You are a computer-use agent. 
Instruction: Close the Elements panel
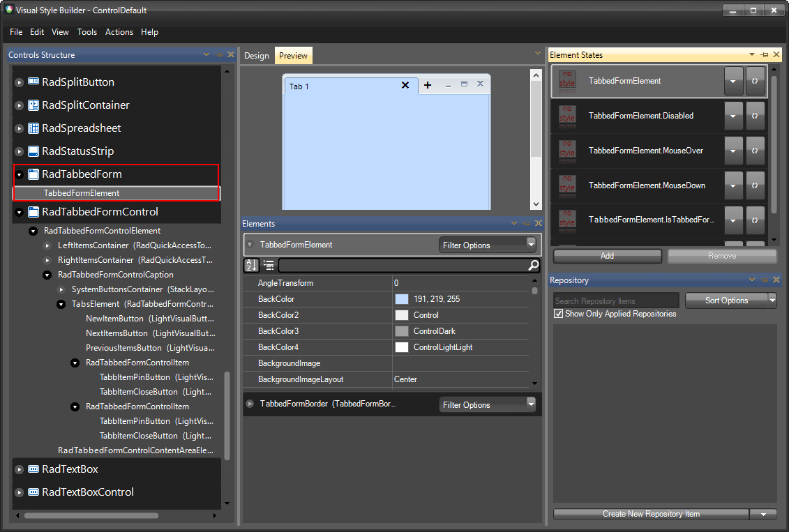click(x=539, y=223)
